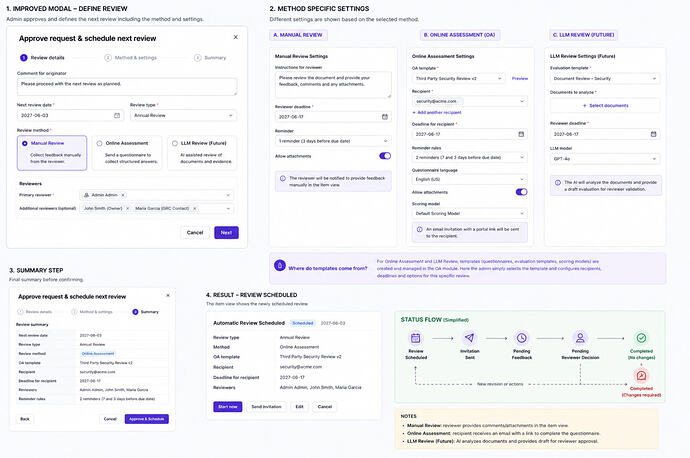Open the A. Manual Review tab
The width and height of the screenshot is (690, 458).
pyautogui.click(x=298, y=35)
